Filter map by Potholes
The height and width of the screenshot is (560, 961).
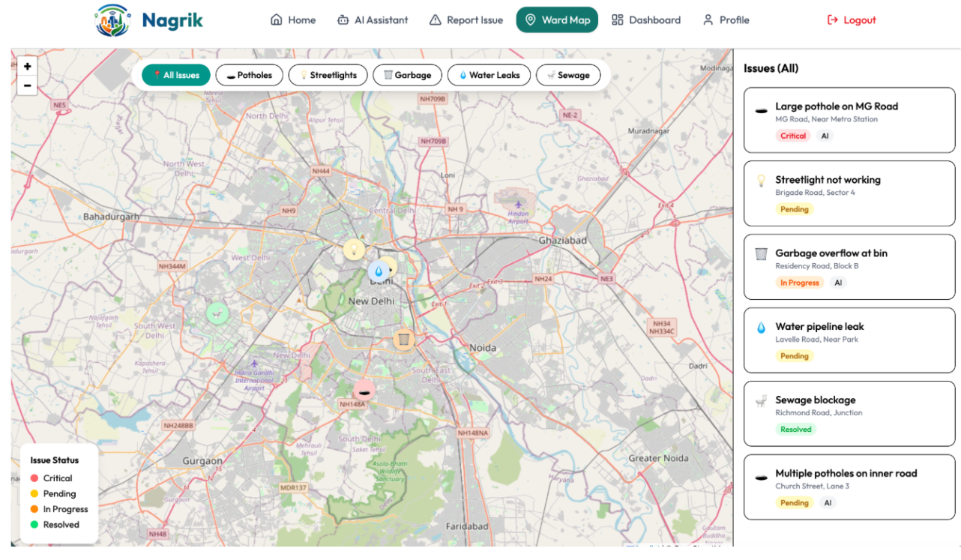tap(250, 75)
